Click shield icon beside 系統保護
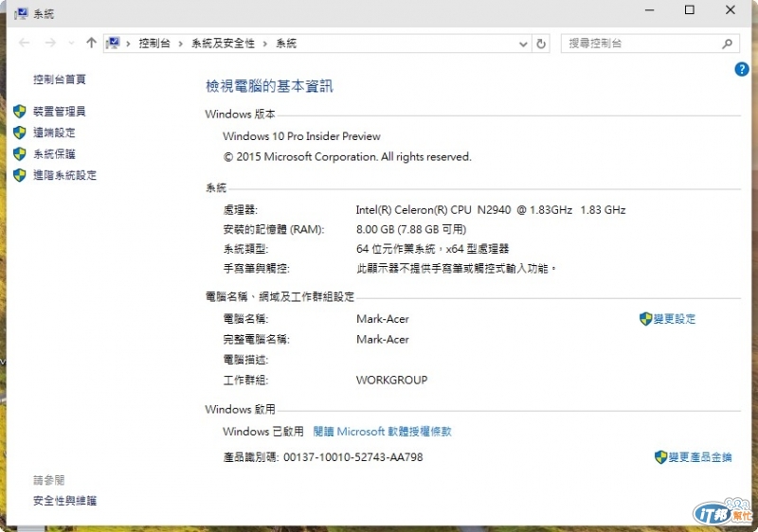This screenshot has width=758, height=532. [x=19, y=154]
